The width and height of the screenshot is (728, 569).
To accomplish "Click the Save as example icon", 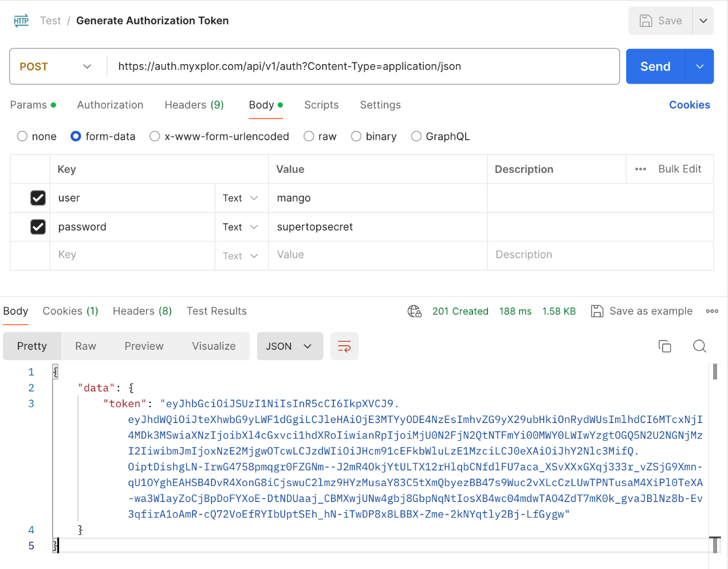I will point(597,311).
